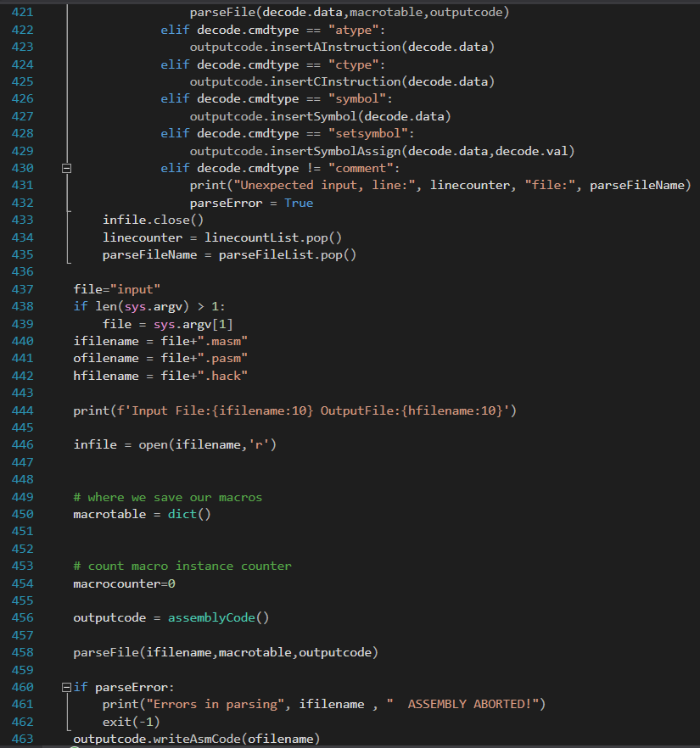Click the "symbol" string on line 426

(357, 98)
